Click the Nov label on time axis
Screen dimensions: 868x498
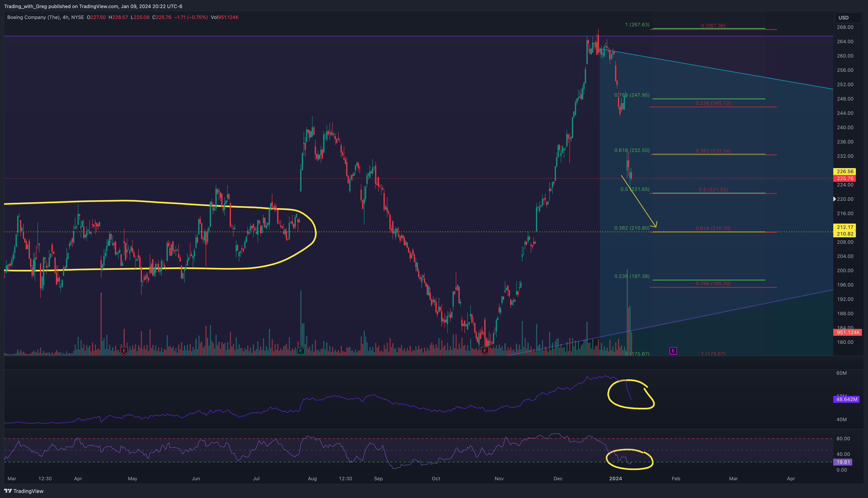pos(499,478)
